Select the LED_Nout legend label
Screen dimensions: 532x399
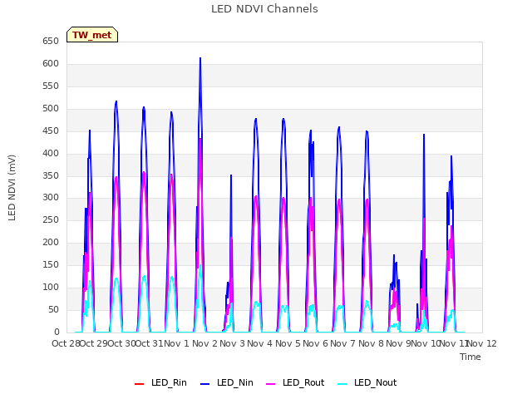(375, 382)
